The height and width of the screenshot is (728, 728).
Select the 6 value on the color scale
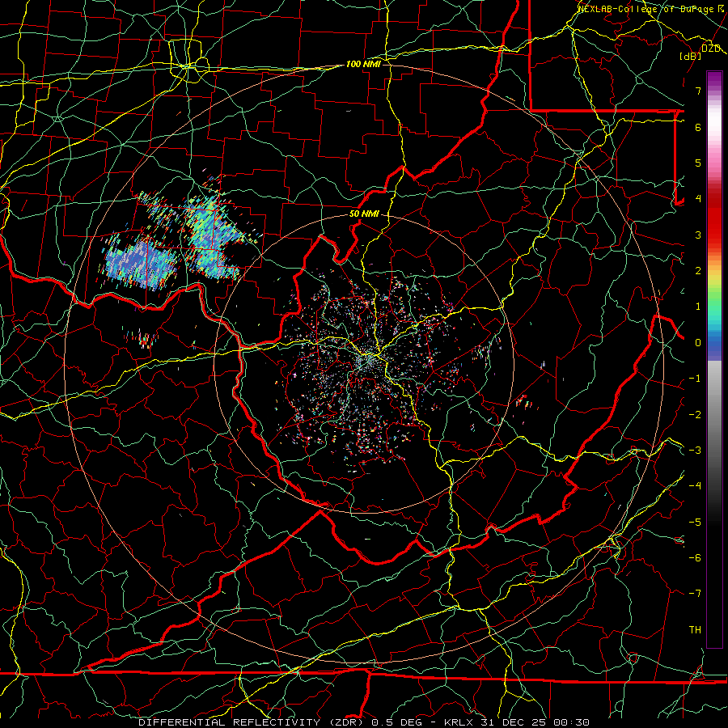tap(698, 127)
